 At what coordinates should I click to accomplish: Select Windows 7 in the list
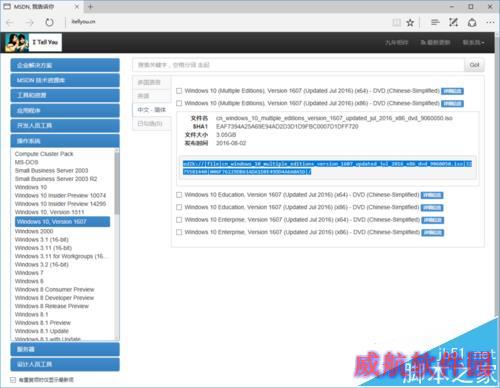click(29, 273)
